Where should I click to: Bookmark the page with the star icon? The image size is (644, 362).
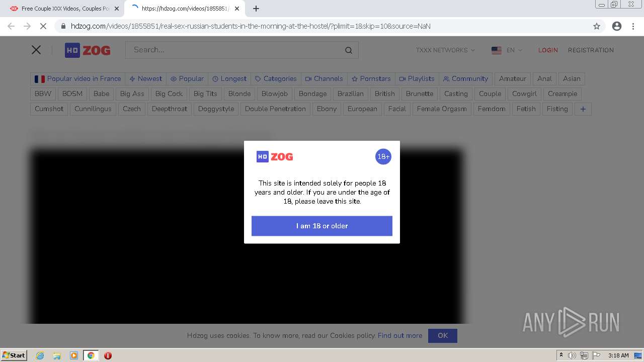pyautogui.click(x=597, y=26)
